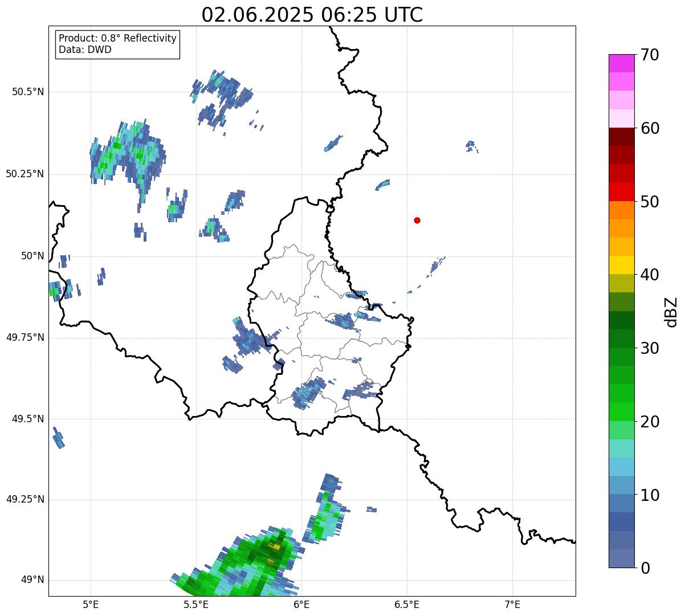
Task: Pick the bright yellow segment just above 40 dBZ
Action: [621, 265]
